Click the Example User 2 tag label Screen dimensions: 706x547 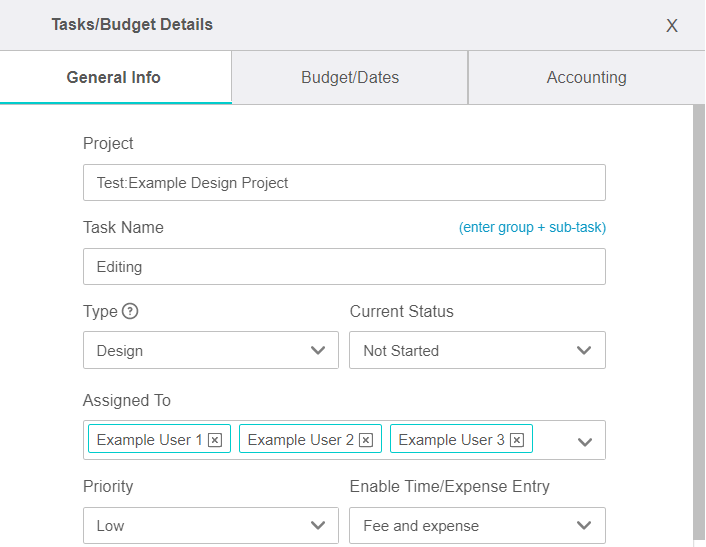(x=300, y=440)
